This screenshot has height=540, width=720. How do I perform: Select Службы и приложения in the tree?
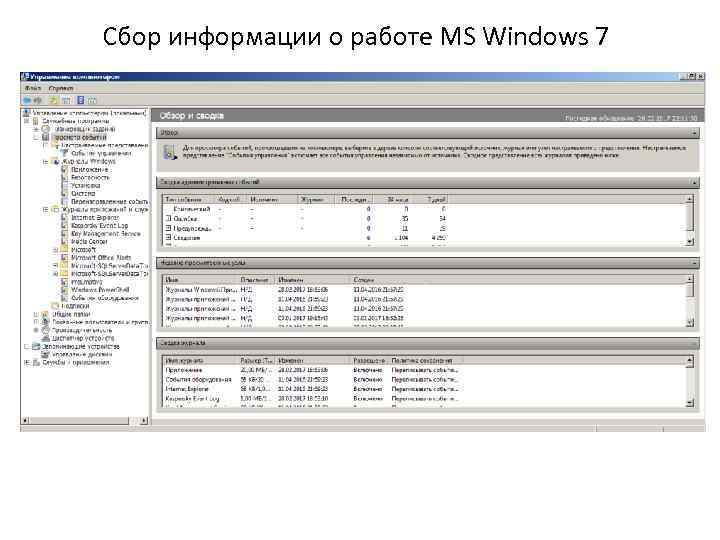point(76,362)
